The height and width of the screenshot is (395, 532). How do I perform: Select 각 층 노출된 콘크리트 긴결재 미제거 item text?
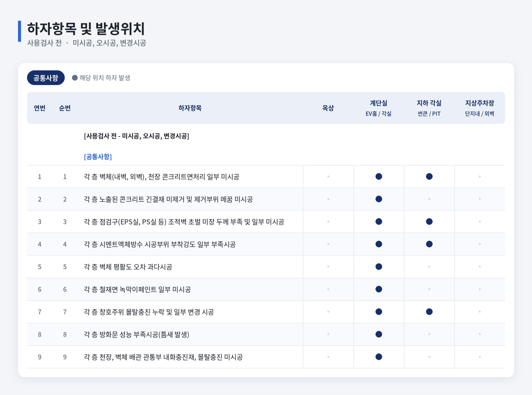tap(168, 199)
